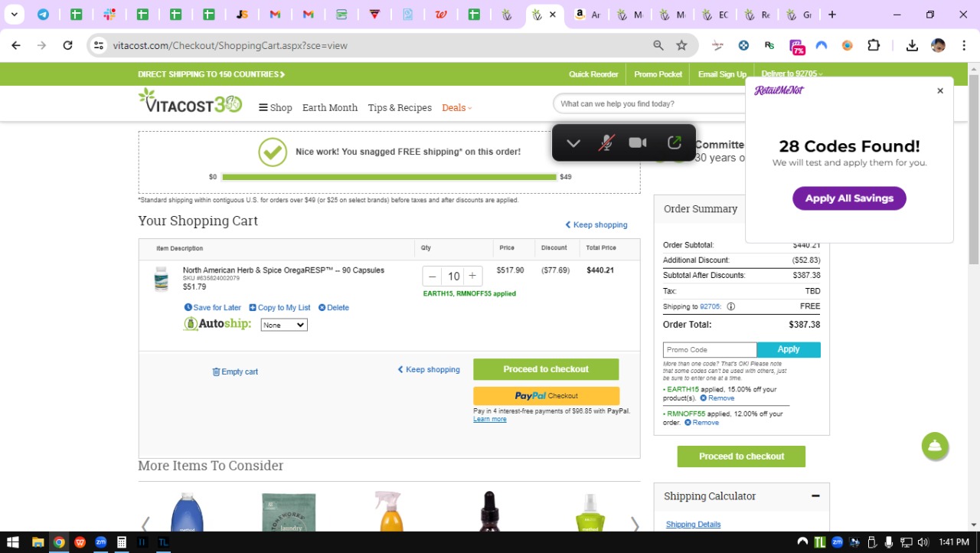Image resolution: width=980 pixels, height=553 pixels.
Task: Click the OregaRESP product thumbnail
Action: [161, 279]
